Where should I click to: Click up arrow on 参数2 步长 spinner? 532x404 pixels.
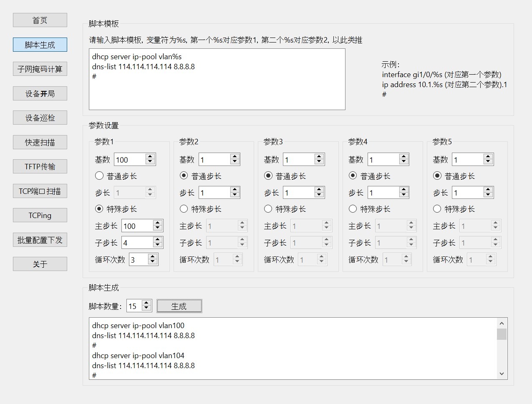pos(234,190)
